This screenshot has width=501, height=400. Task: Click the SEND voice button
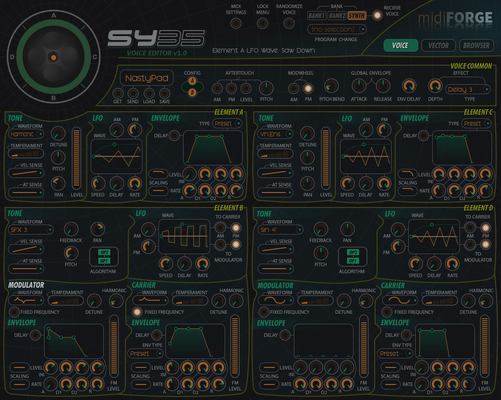pyautogui.click(x=133, y=93)
